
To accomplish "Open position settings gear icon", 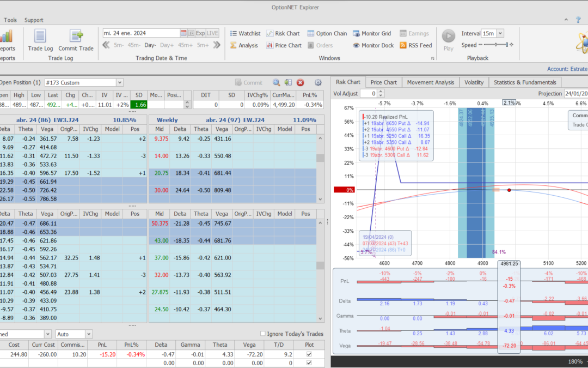I will click(x=318, y=83).
